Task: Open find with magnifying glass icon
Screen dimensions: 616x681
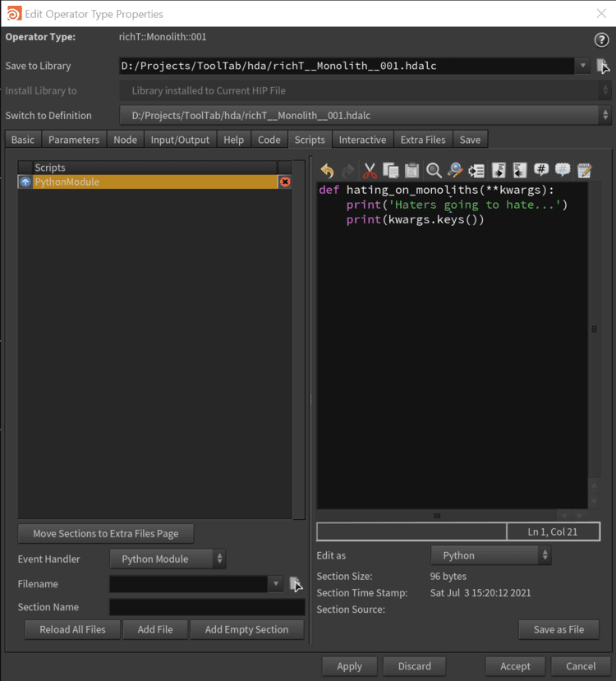Action: (434, 170)
